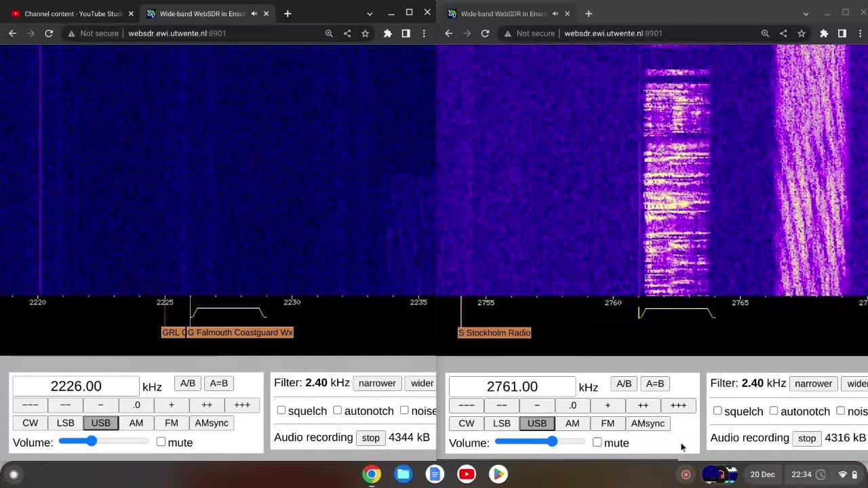This screenshot has height=488, width=868.
Task: Open Chrome menu dots in right window
Action: click(x=860, y=33)
